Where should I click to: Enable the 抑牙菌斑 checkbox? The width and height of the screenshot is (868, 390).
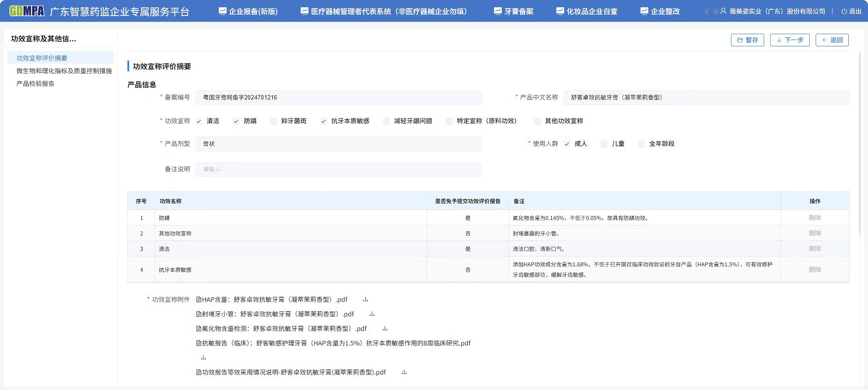coord(273,121)
